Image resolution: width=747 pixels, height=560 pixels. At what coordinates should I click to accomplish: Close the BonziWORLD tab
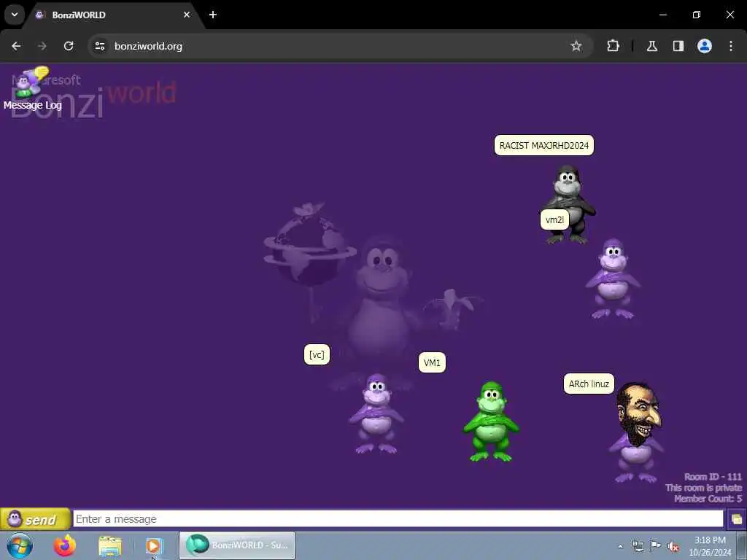(x=187, y=15)
